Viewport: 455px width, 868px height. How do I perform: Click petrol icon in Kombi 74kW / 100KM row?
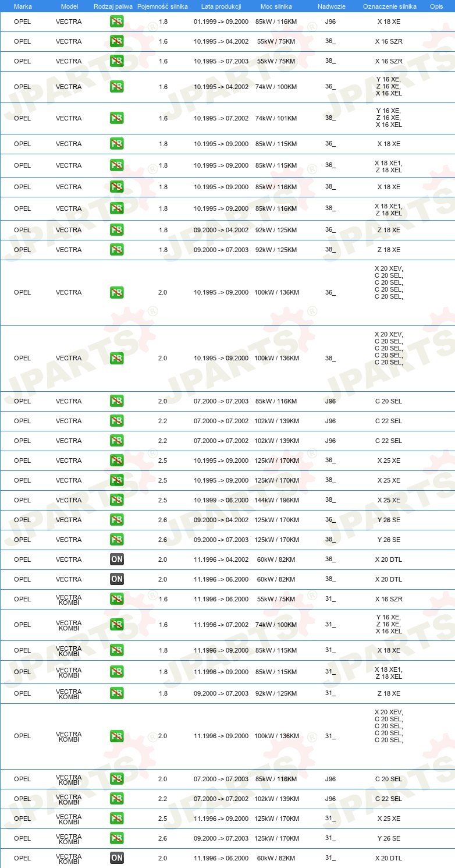(117, 625)
